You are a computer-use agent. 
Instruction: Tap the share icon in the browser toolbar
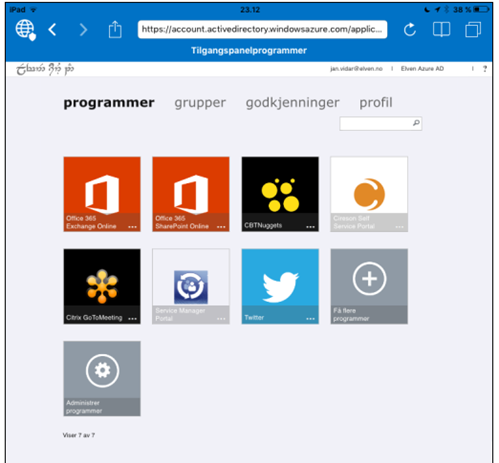click(115, 29)
